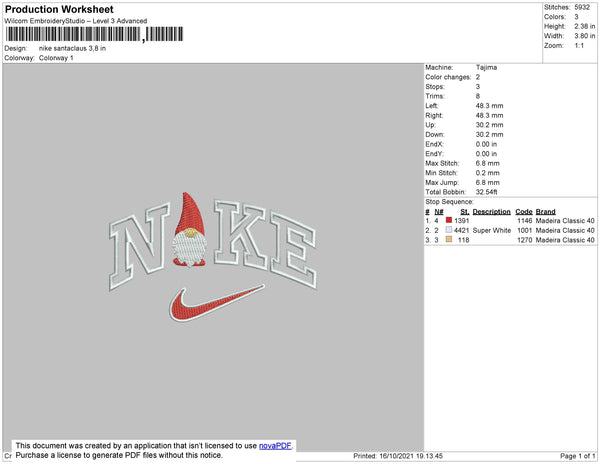Click the Total Bobbin value 32.54ft
Screen dimensions: 600x464
486,192
